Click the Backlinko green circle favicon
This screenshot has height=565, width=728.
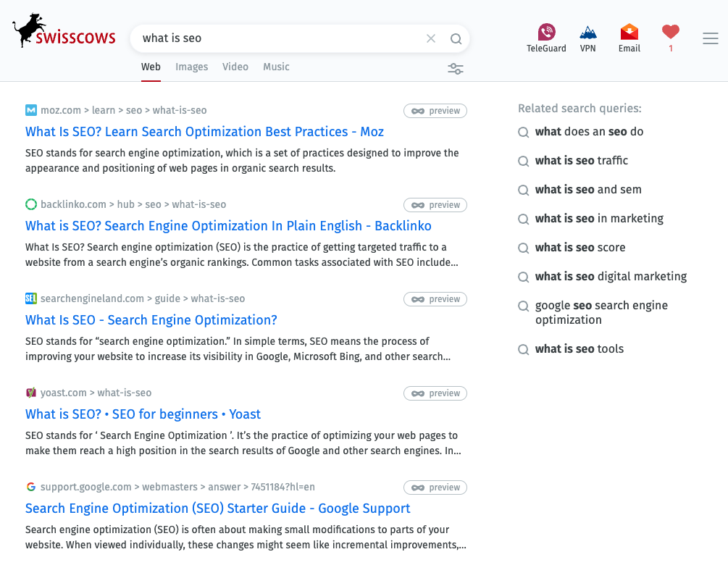31,204
